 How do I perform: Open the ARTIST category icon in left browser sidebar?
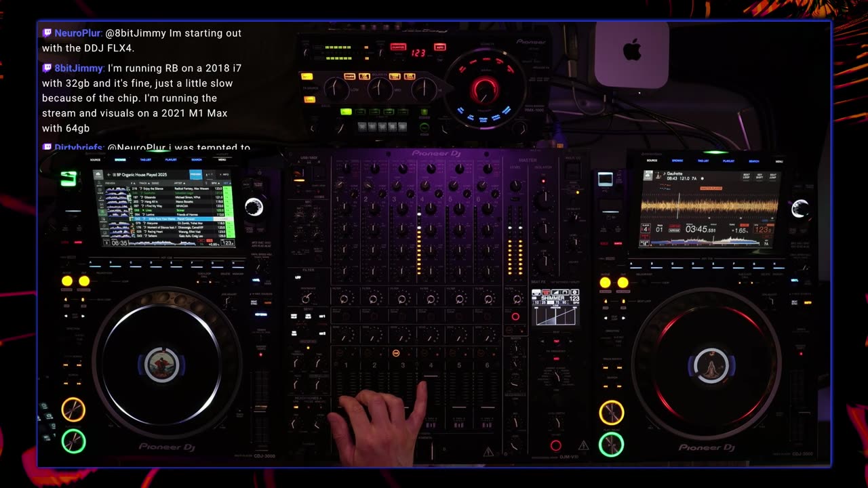[x=99, y=184]
